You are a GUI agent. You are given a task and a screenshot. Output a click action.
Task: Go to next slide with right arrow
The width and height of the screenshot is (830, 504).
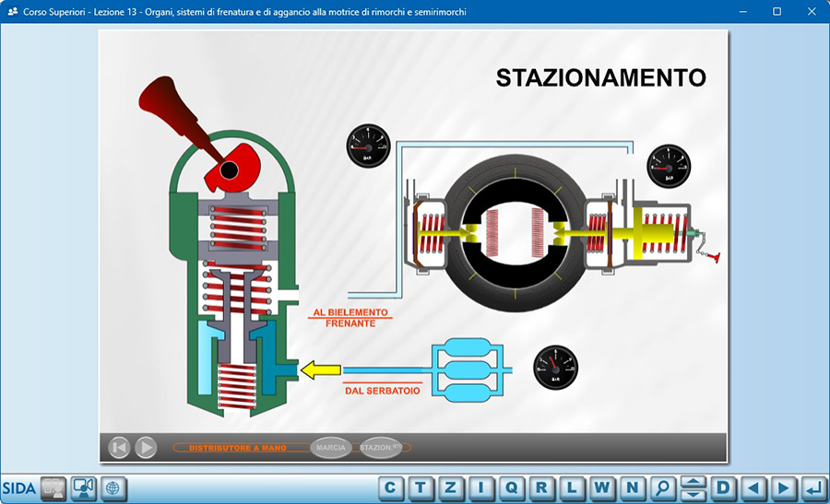(x=783, y=487)
